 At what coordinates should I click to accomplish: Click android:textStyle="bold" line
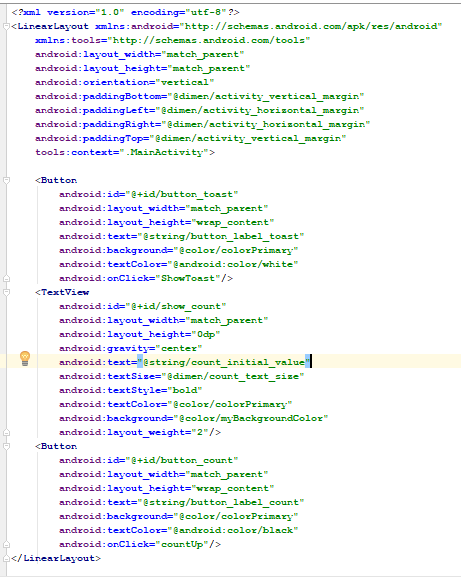131,390
